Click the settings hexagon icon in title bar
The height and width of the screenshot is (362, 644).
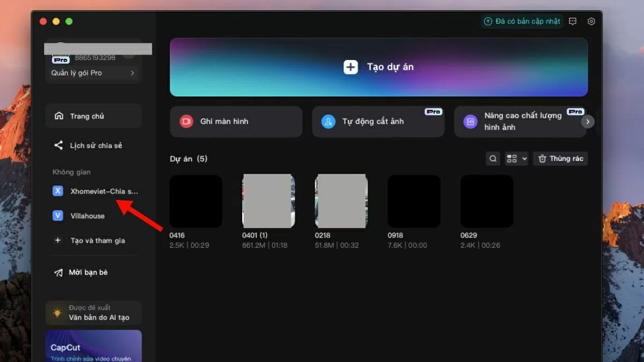coord(591,21)
